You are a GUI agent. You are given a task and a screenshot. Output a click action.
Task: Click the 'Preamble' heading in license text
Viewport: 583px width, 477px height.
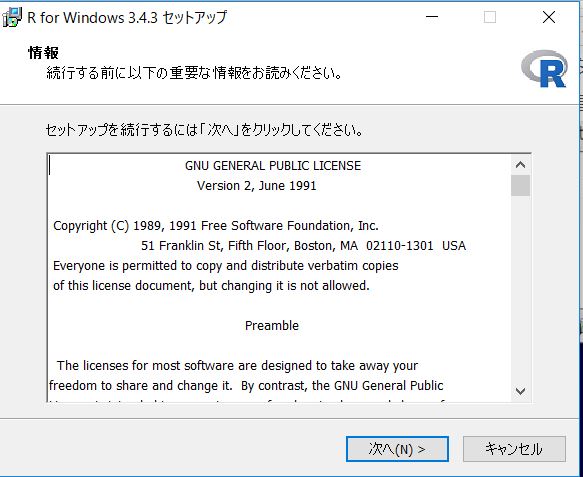[x=272, y=326]
